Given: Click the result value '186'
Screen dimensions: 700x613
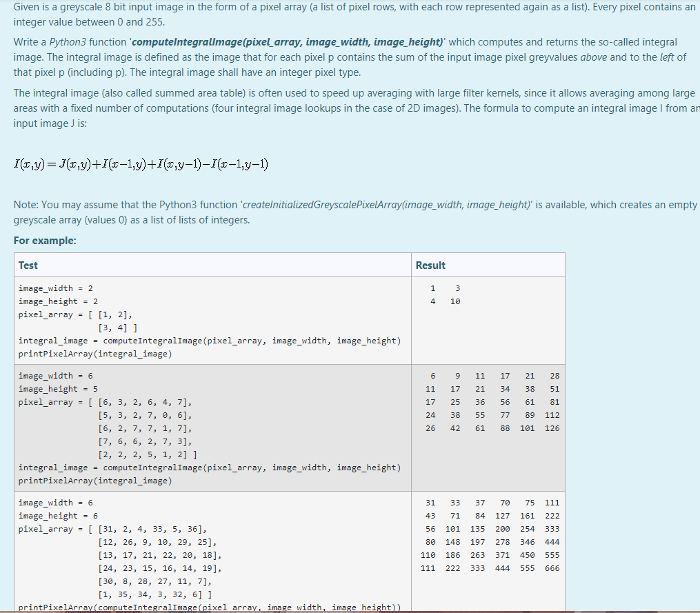Looking at the screenshot, I should 452,555.
